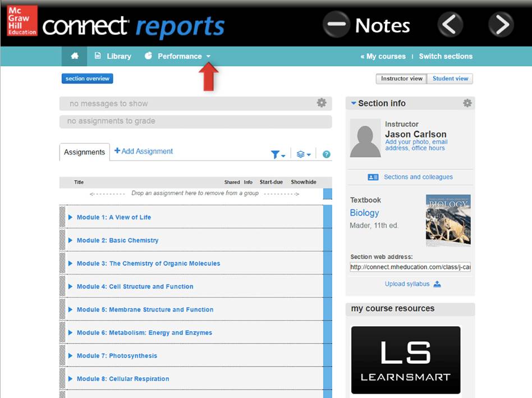Collapse the Section info panel
Screen dimensions: 532x398
[x=354, y=103]
